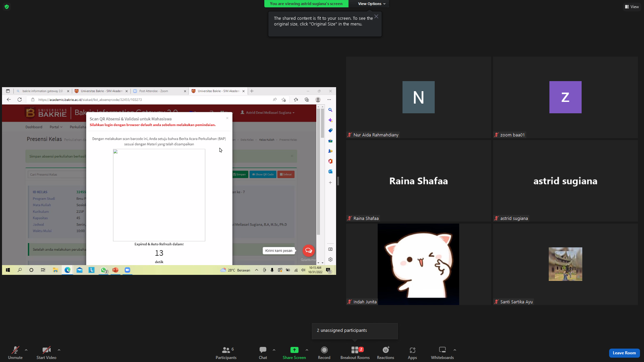Open the Reactions menu
The height and width of the screenshot is (362, 644).
click(x=385, y=353)
